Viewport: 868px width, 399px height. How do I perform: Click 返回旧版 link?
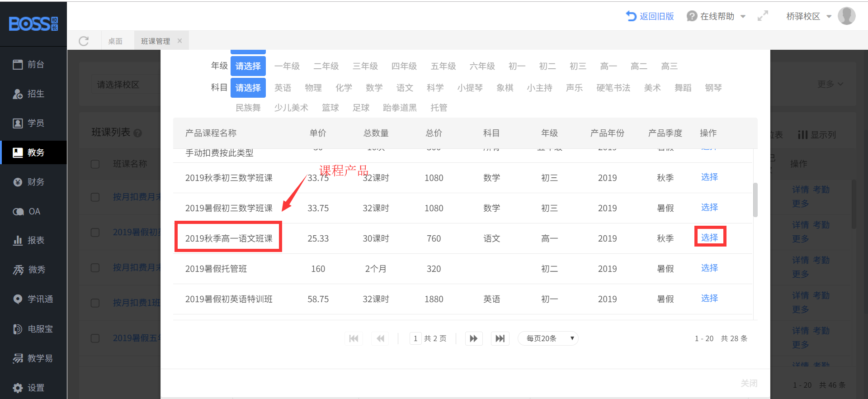[650, 16]
